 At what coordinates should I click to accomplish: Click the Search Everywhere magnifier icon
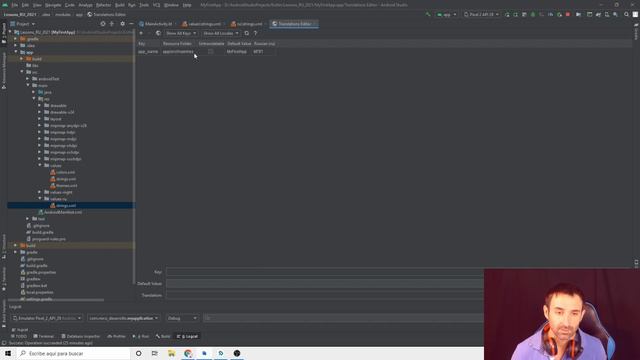pos(626,14)
